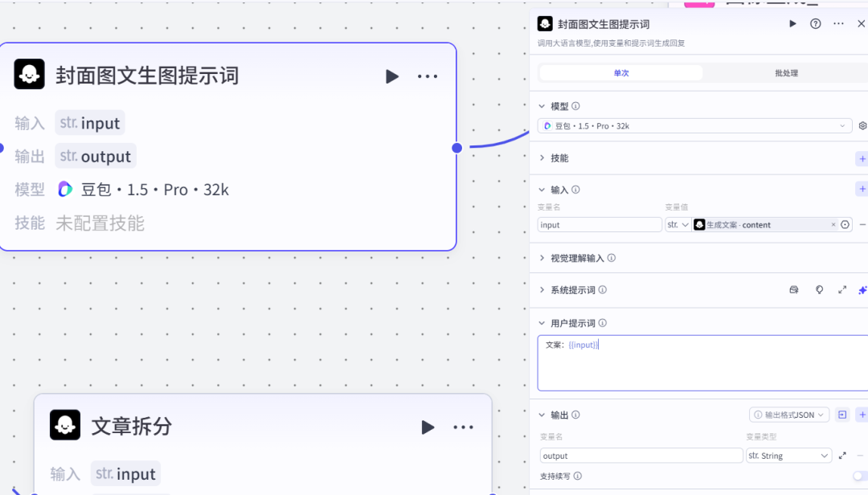Run the 封面图文生图提示词 node on canvas
868x495 pixels.
click(392, 76)
